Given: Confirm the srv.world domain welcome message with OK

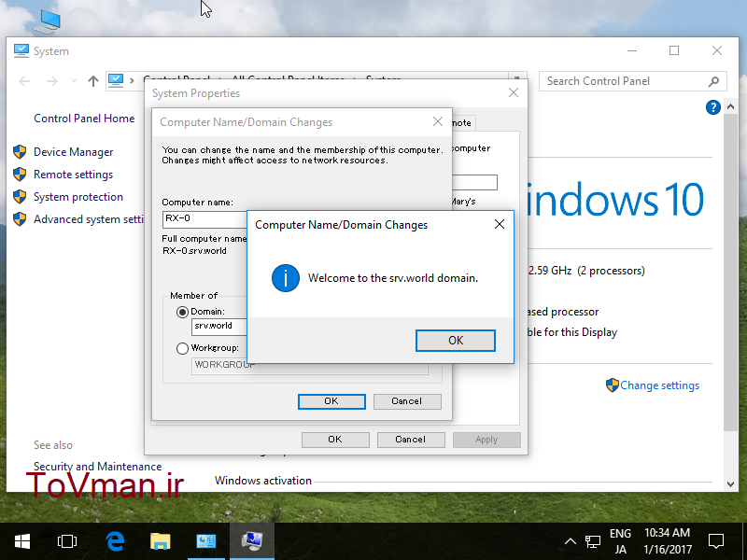Looking at the screenshot, I should (x=456, y=341).
